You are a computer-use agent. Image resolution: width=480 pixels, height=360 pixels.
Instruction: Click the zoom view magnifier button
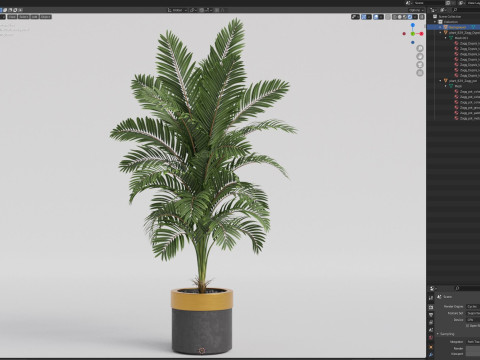(420, 48)
